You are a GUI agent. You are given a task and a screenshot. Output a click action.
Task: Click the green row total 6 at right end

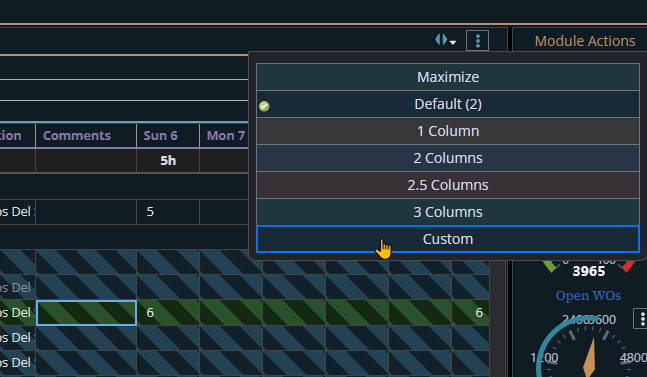click(471, 313)
